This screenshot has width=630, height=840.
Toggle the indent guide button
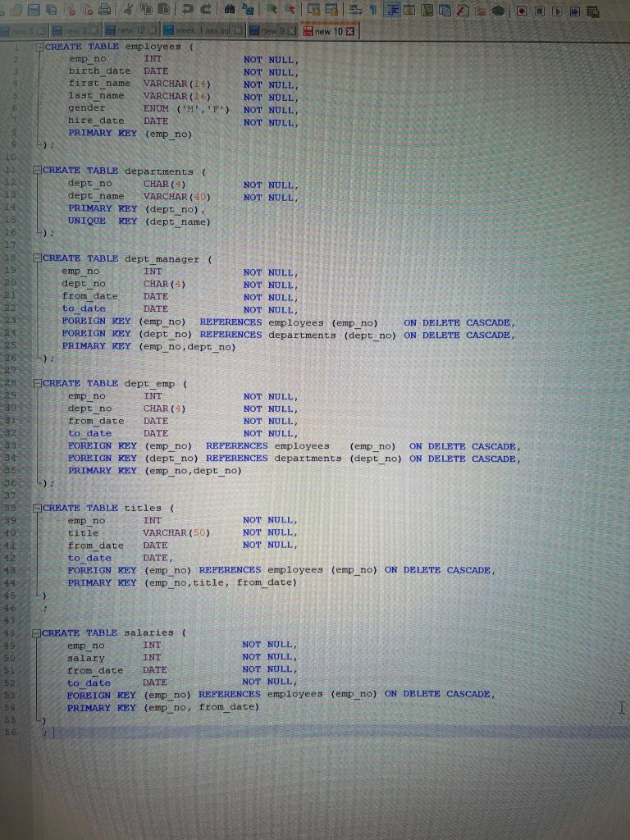click(392, 10)
